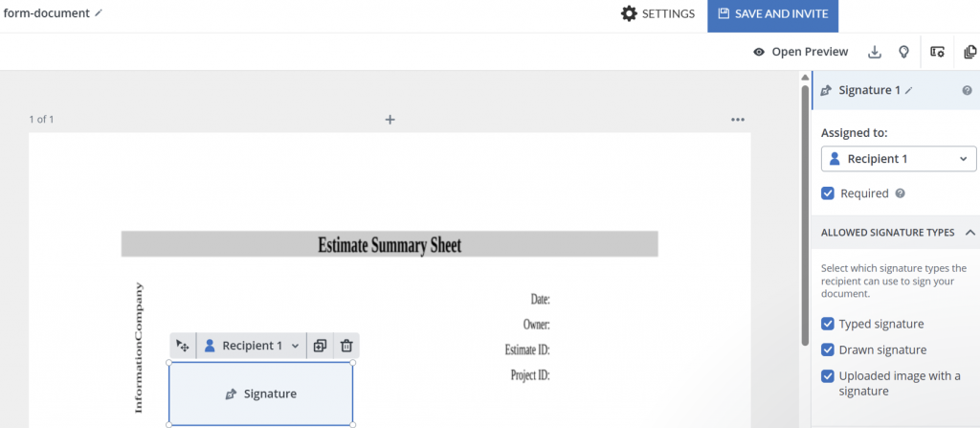Click the Owner: label
The width and height of the screenshot is (980, 428).
(x=536, y=325)
